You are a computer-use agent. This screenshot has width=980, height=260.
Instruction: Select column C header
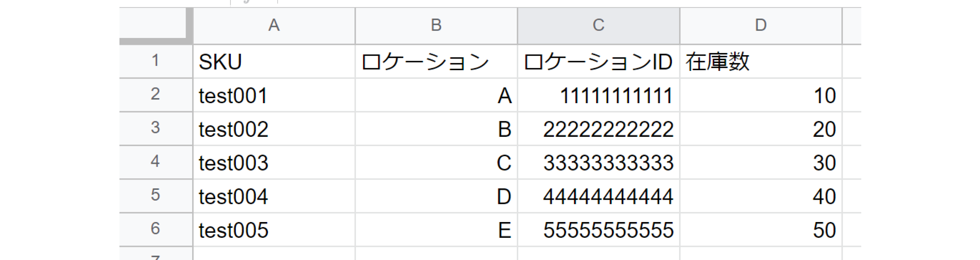point(598,25)
